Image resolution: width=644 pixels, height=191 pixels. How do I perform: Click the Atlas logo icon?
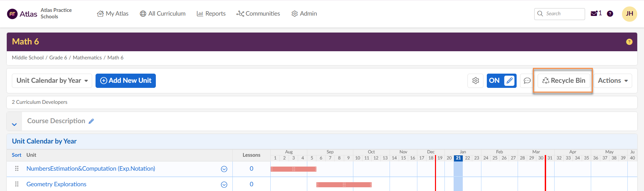[13, 14]
